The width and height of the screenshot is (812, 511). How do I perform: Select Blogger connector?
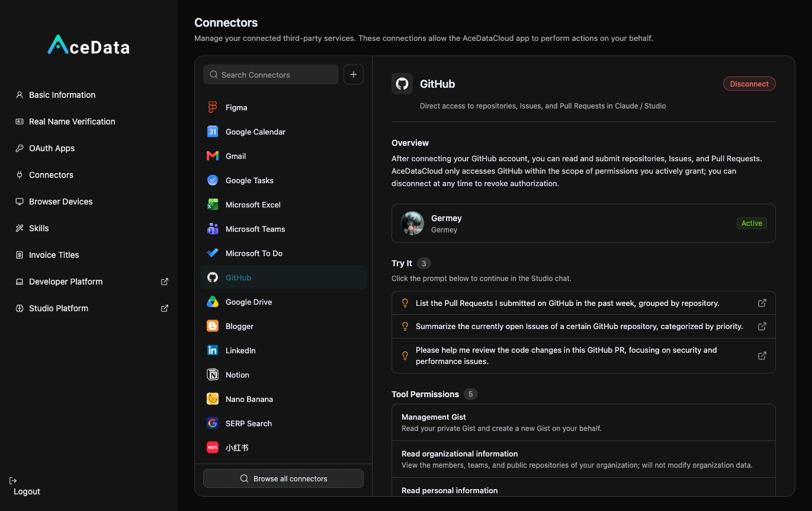pos(283,326)
